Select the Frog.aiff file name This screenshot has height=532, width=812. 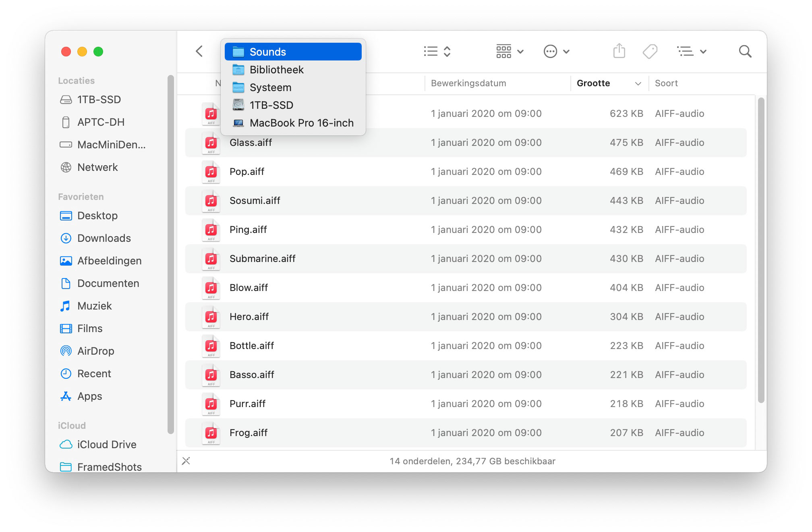[249, 433]
